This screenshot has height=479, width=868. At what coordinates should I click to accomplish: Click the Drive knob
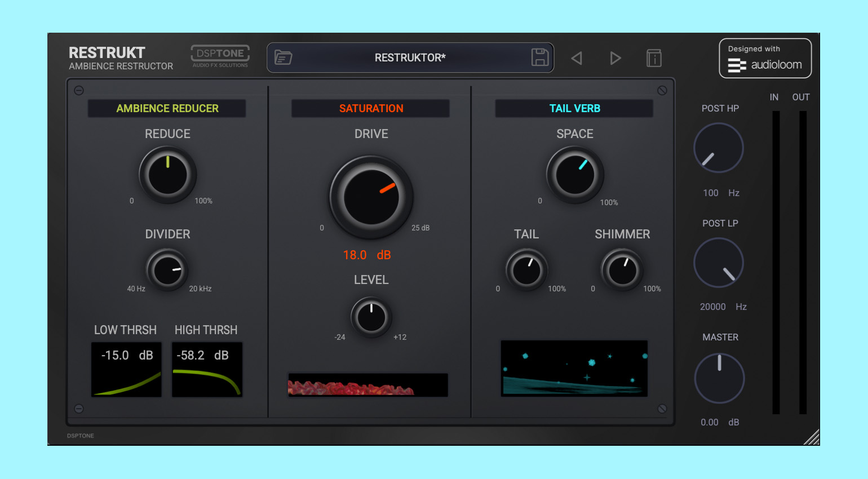371,197
